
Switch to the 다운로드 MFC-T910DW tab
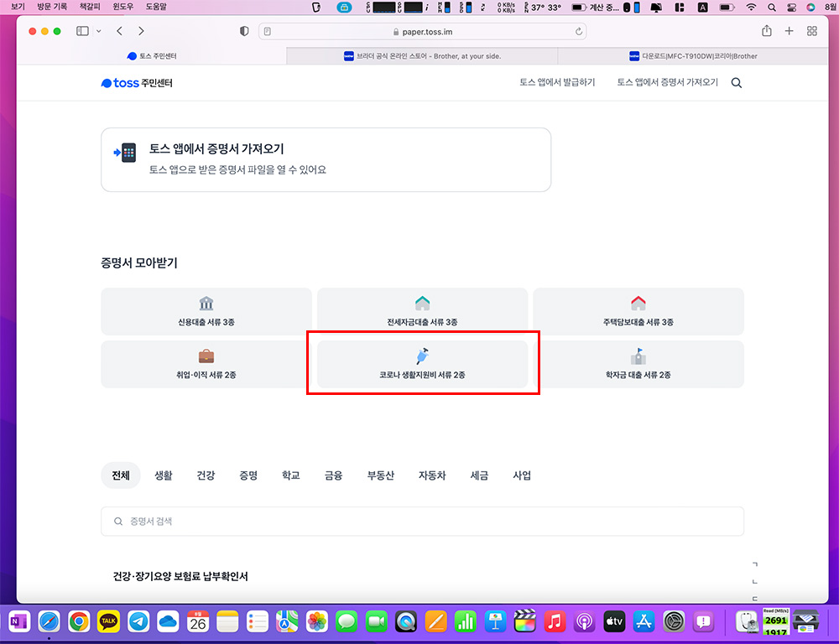pos(693,55)
